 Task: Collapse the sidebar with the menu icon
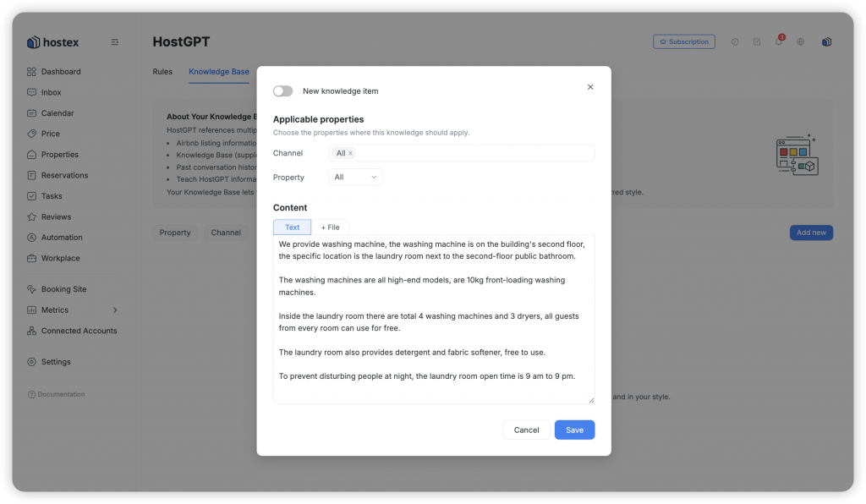pyautogui.click(x=115, y=42)
